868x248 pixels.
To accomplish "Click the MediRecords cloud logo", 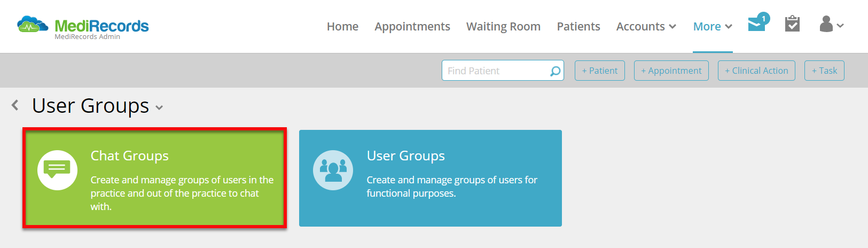I will click(x=33, y=25).
